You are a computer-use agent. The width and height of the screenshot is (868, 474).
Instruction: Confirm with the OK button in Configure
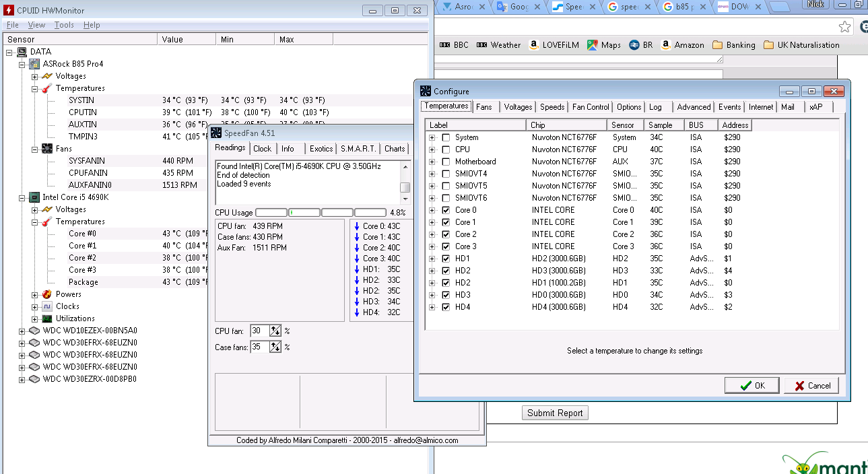pos(752,386)
